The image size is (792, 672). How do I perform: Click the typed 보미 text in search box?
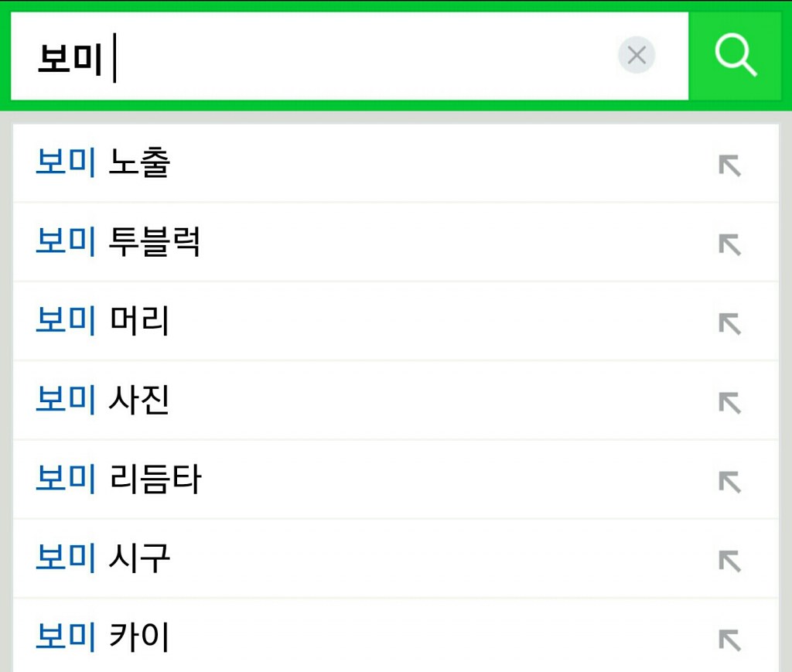point(70,60)
